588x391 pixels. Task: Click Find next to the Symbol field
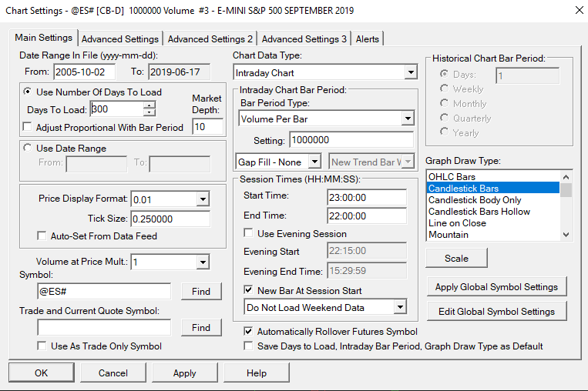click(x=201, y=292)
